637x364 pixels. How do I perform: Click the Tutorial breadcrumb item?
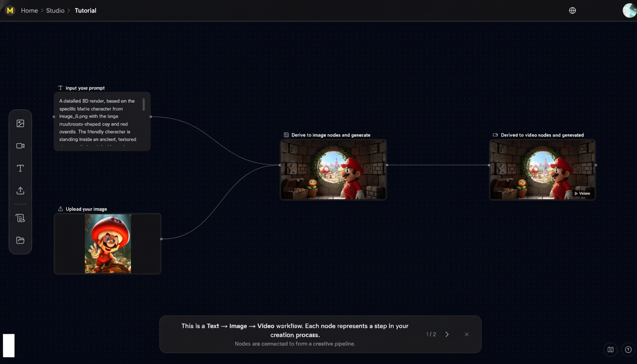pyautogui.click(x=85, y=10)
